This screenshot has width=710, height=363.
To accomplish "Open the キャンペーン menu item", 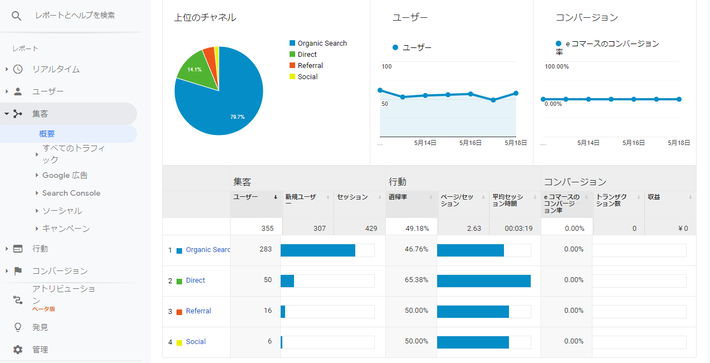I will coord(66,229).
